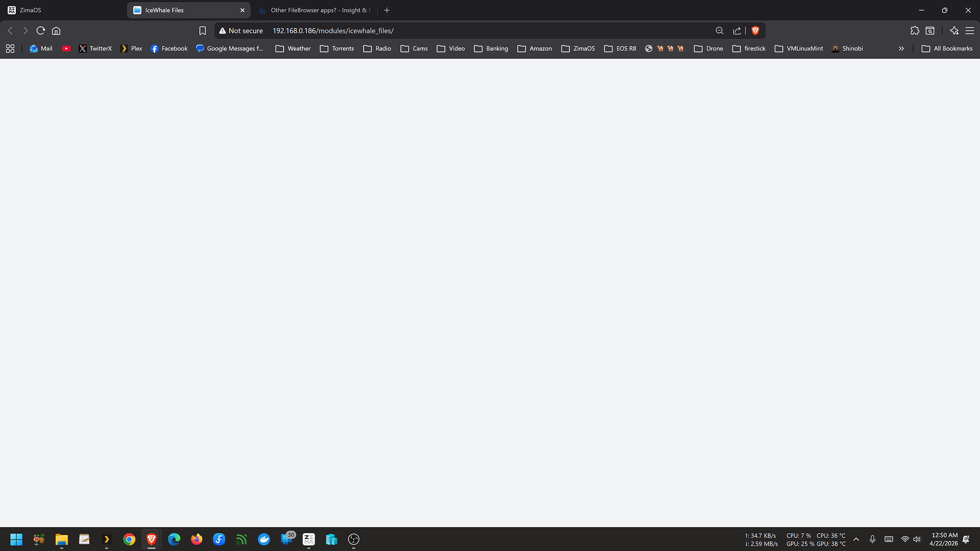Screen dimensions: 980x551
Task: Open File Explorer from the taskbar
Action: (x=62, y=540)
